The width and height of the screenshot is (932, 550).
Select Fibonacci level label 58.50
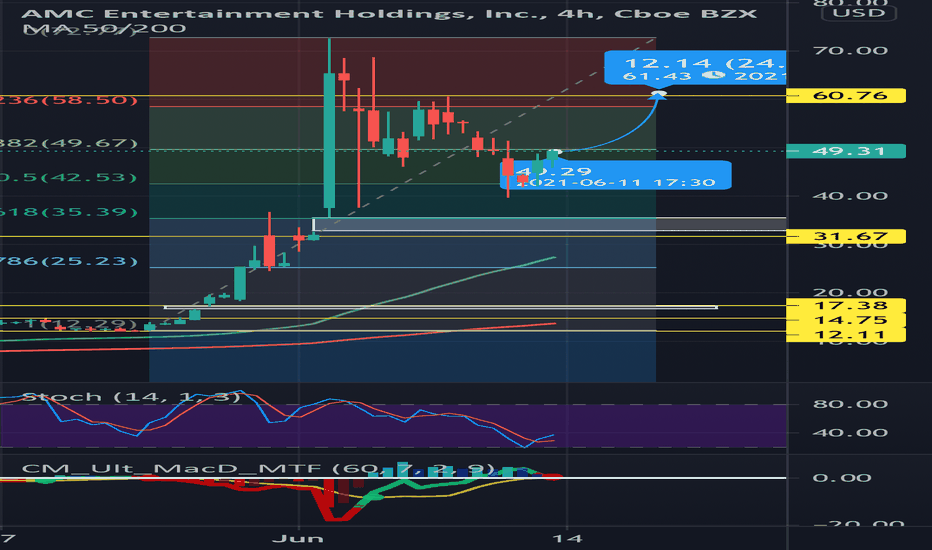tap(69, 100)
